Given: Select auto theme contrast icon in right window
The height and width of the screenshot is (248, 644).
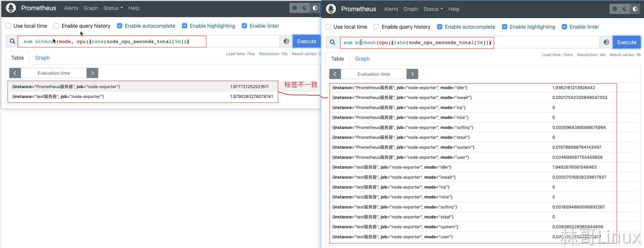Looking at the screenshot, I should click(635, 9).
